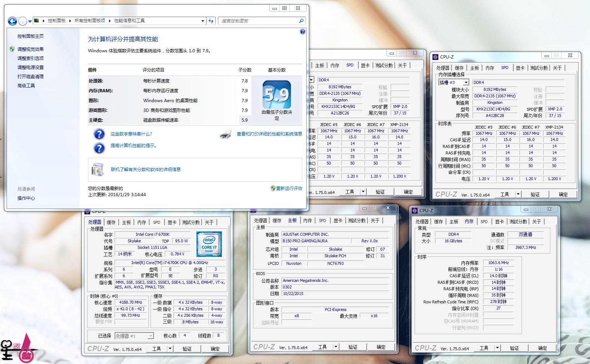
Task: Expand 工具 arrow in CPU-Z memory window
Action: 497,348
